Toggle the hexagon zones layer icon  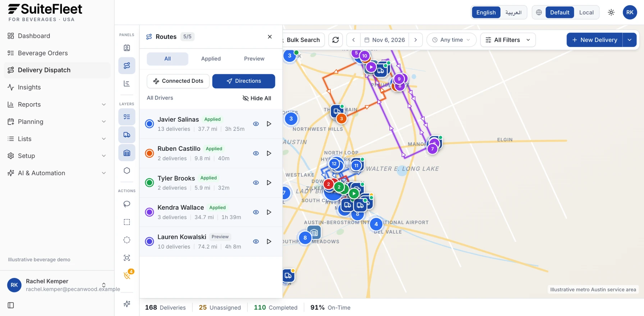point(127,171)
